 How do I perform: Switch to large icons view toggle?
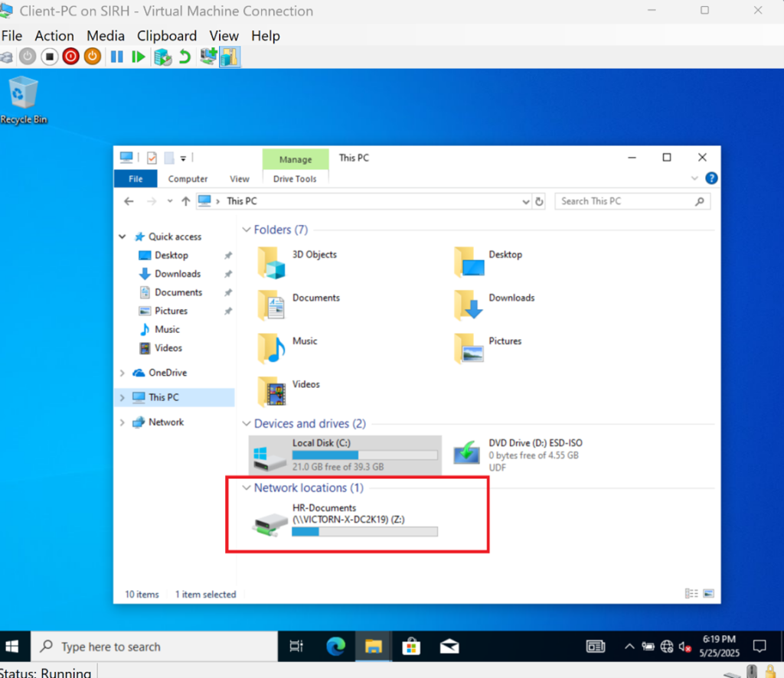pos(708,594)
